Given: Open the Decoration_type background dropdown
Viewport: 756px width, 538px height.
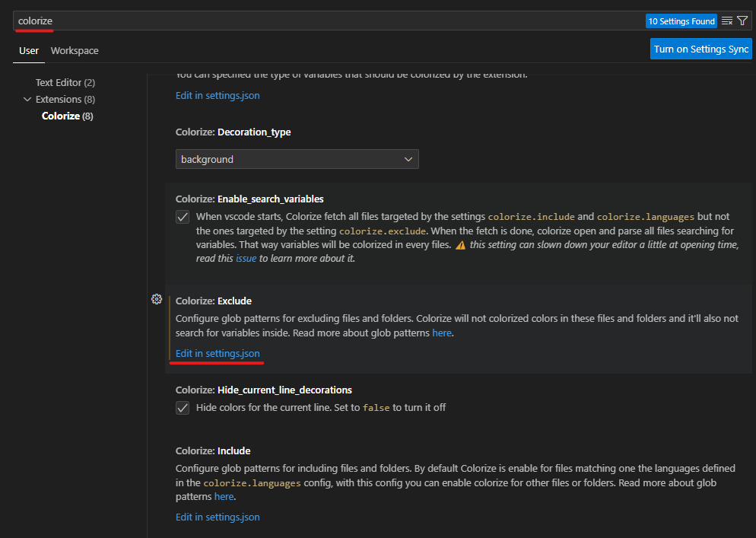Looking at the screenshot, I should 297,159.
